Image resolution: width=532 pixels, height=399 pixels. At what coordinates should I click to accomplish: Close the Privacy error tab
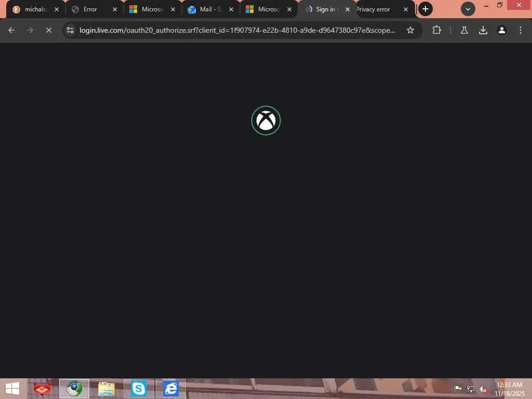point(405,9)
